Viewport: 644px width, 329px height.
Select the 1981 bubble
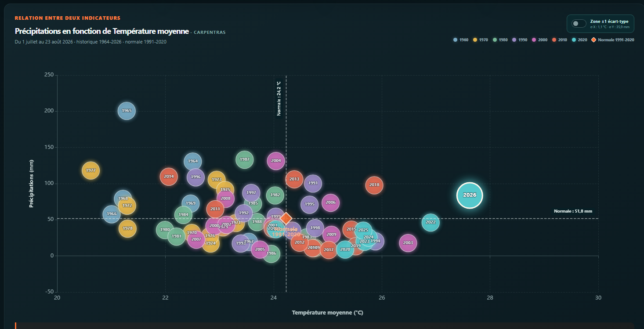pyautogui.click(x=177, y=236)
